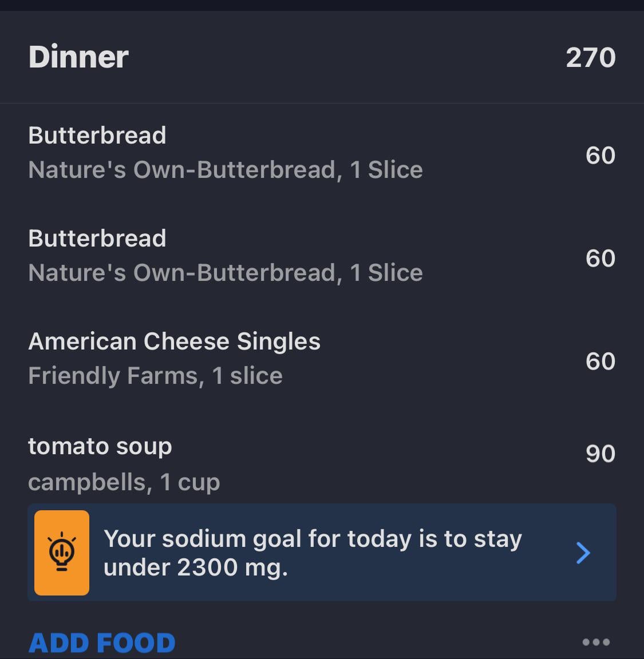This screenshot has height=659, width=644.
Task: Tap the 60 calories beside American Cheese Singles
Action: click(600, 361)
